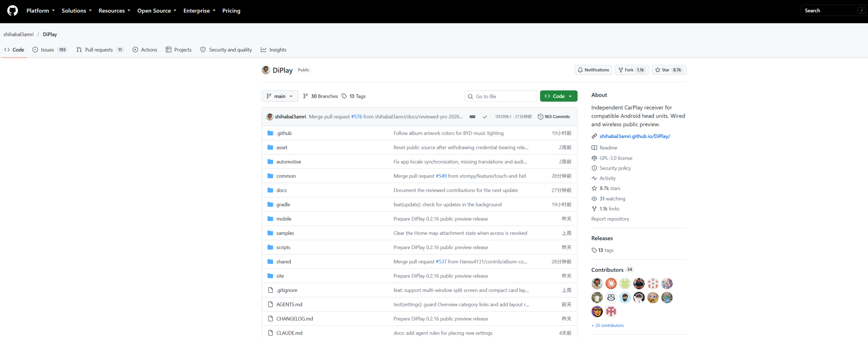Switch to the Actions tab

(145, 50)
